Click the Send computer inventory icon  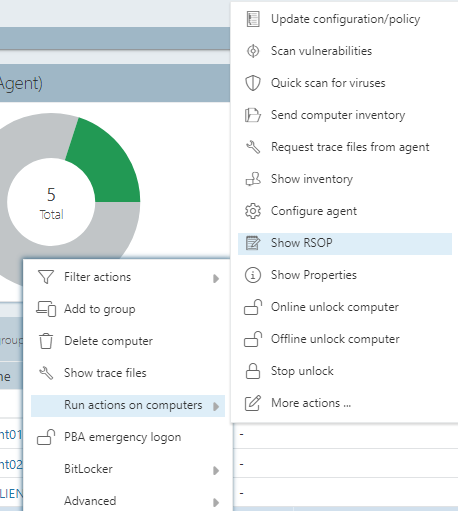point(253,115)
